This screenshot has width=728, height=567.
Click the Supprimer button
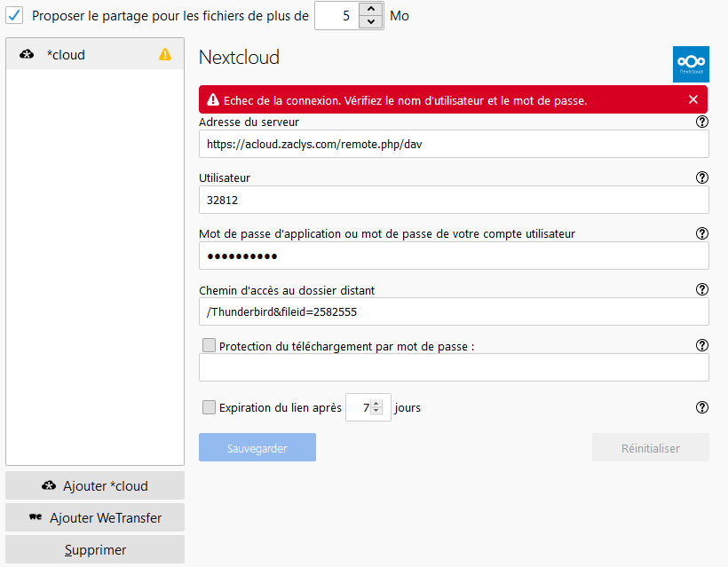click(x=95, y=549)
